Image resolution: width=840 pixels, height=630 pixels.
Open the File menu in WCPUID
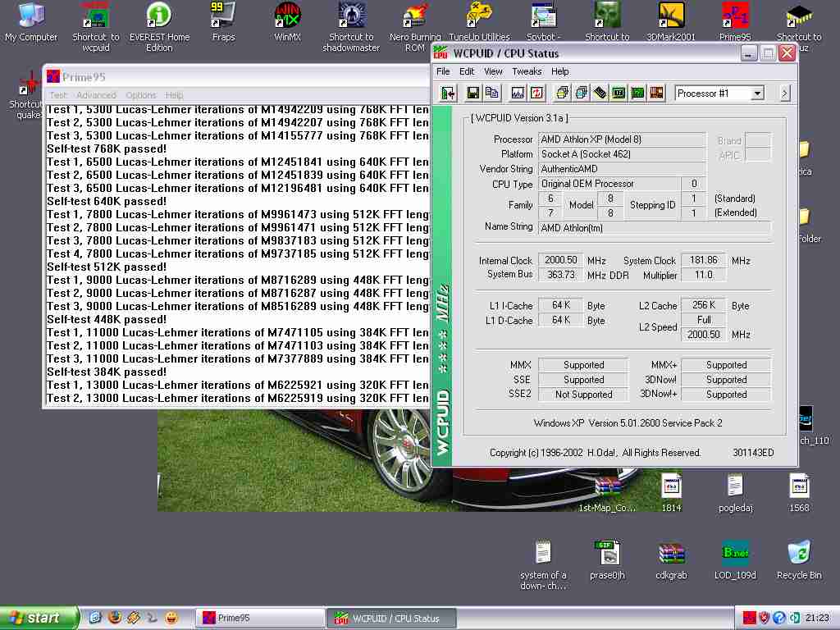tap(443, 71)
